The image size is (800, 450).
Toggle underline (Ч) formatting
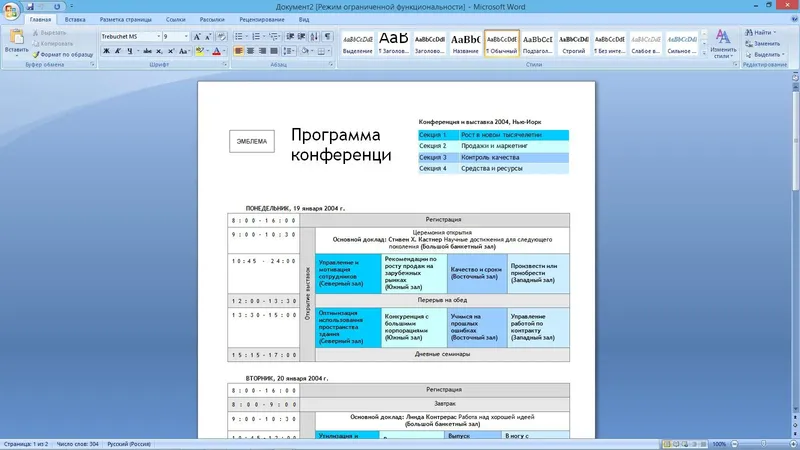click(130, 51)
